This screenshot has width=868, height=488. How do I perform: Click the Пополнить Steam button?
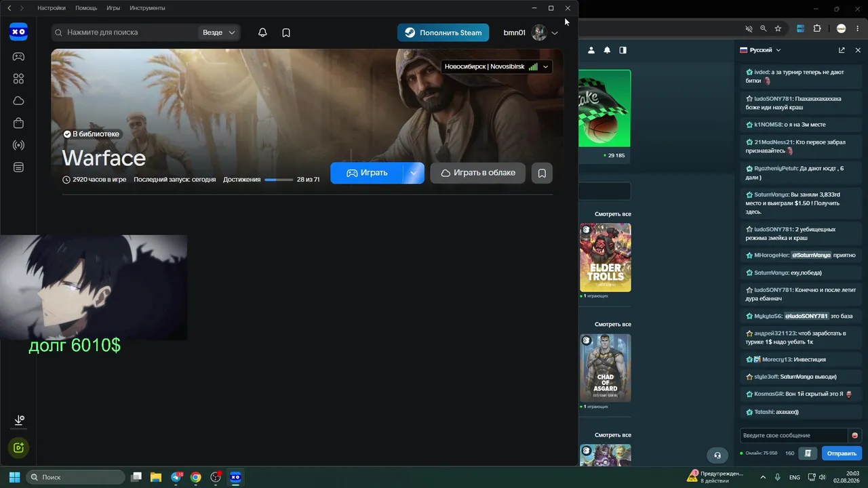(x=443, y=33)
